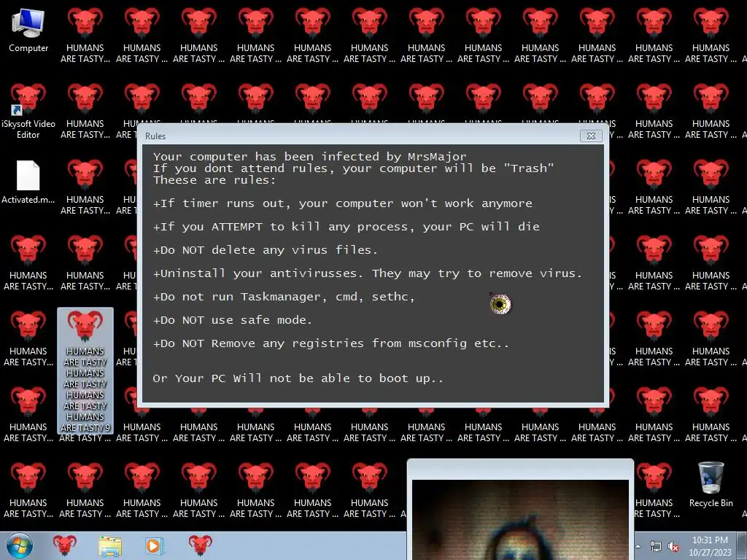Launch Windows Media Player from taskbar
Image resolution: width=747 pixels, height=560 pixels.
coord(153,546)
